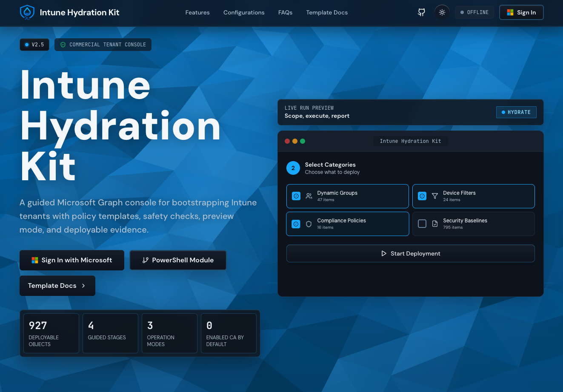
Task: Click the green shield icon on Commercial Tenant badge
Action: click(x=63, y=45)
